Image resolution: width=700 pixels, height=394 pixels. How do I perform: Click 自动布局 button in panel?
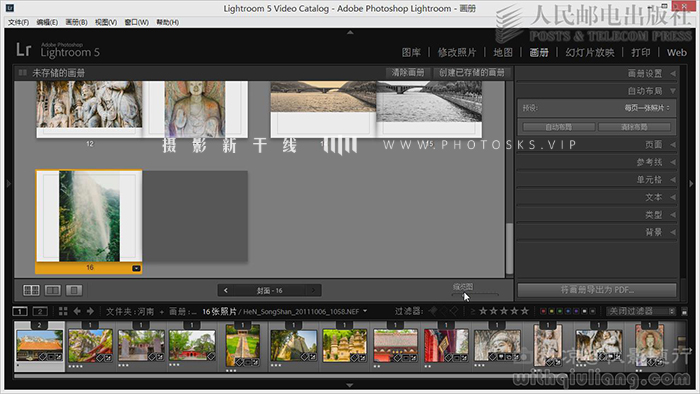pyautogui.click(x=558, y=127)
